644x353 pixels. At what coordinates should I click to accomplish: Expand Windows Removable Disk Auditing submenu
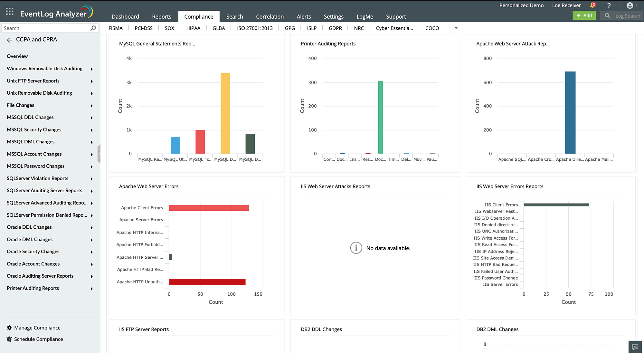[x=92, y=69]
